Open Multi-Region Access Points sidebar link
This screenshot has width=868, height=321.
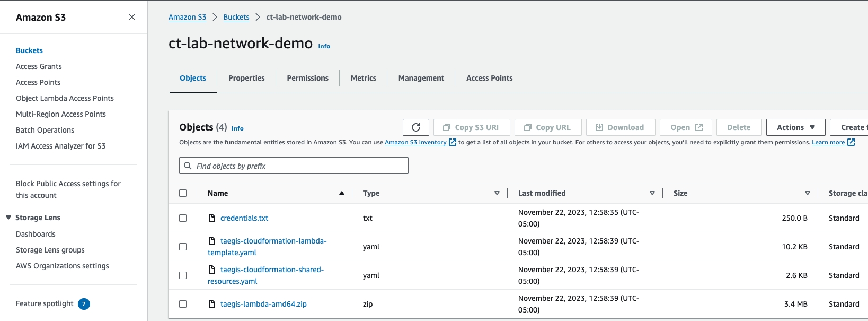tap(61, 114)
